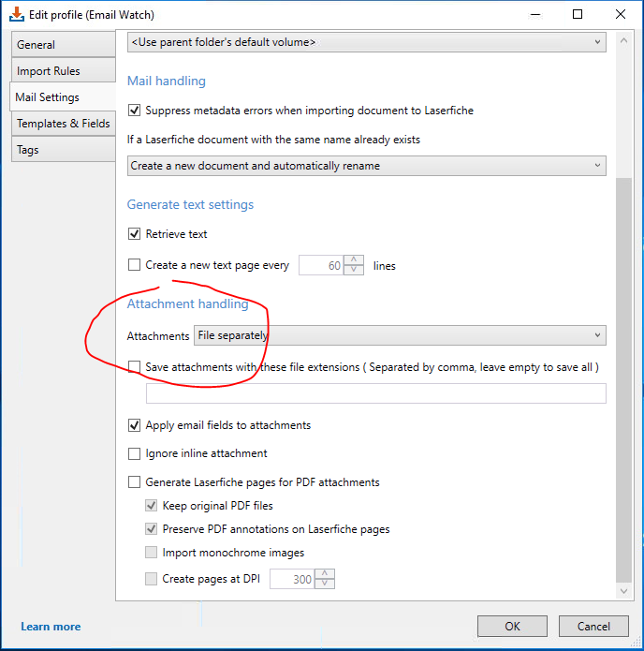Uncheck Suppress metadata errors checkbox

tap(134, 111)
